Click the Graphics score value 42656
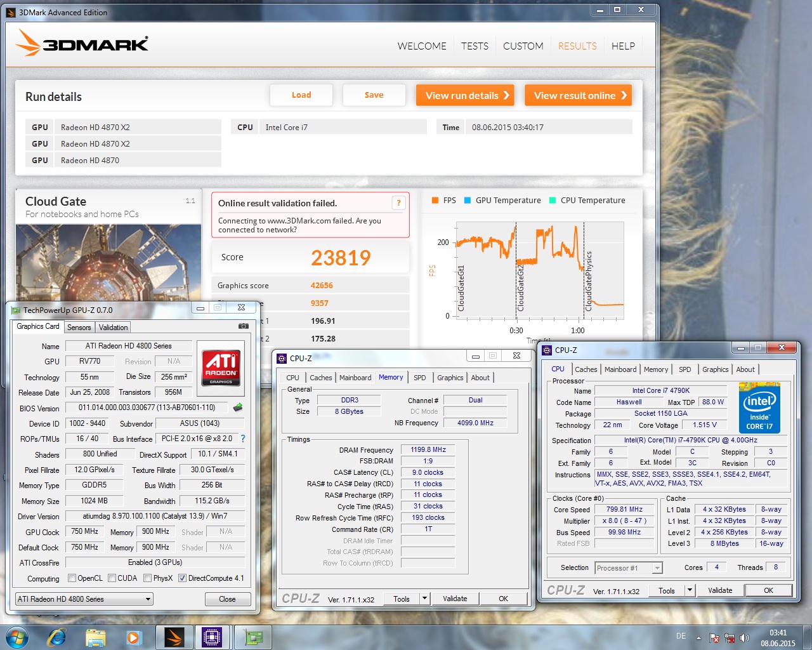The height and width of the screenshot is (650, 812). (322, 286)
